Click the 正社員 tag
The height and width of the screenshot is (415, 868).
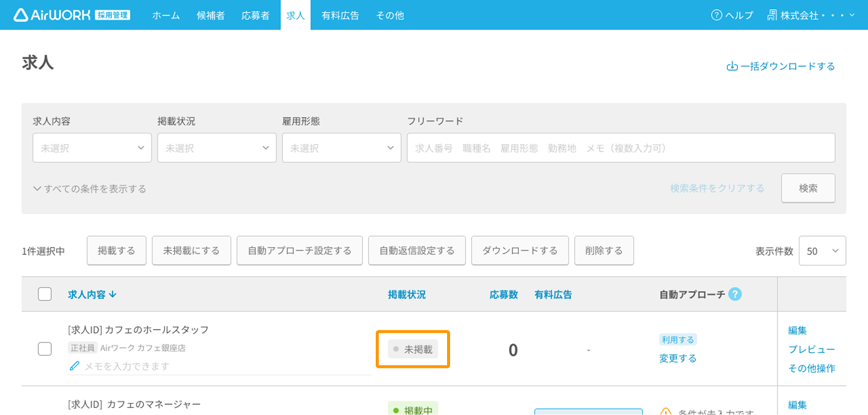(x=82, y=348)
